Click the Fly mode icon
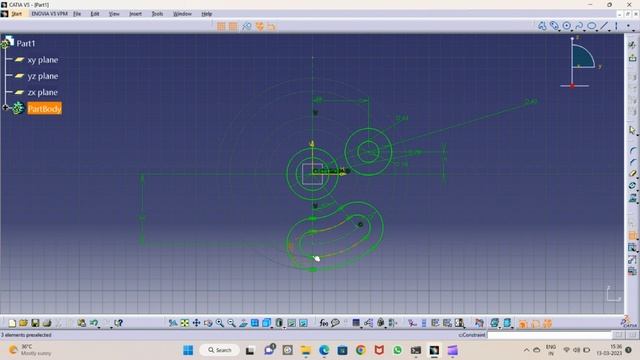 click(173, 323)
